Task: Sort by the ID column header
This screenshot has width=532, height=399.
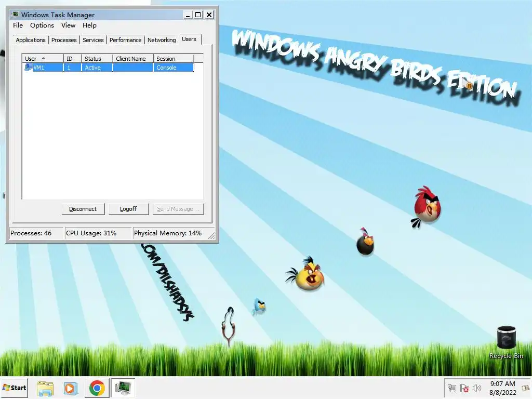Action: [72, 59]
